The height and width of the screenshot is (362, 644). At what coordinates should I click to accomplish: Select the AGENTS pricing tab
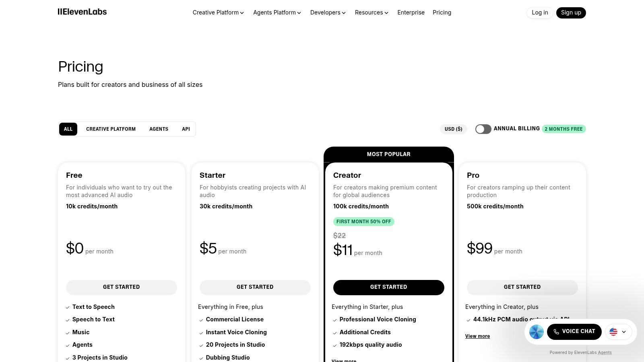pos(159,129)
